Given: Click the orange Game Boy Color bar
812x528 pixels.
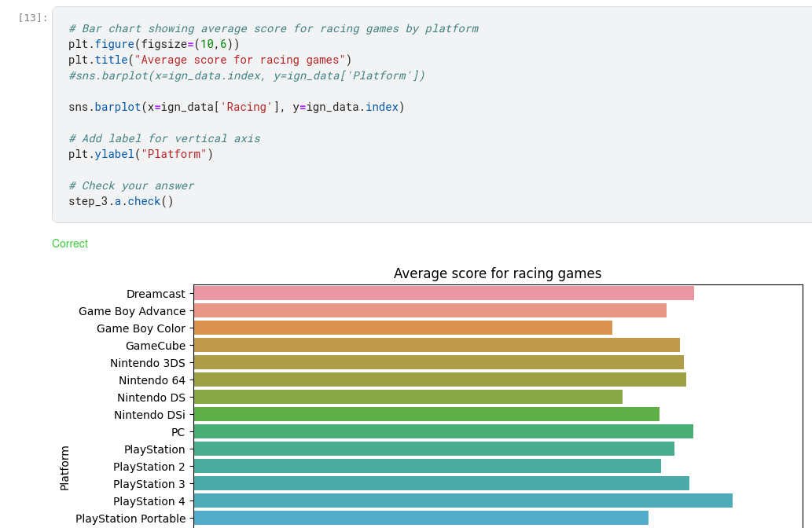Looking at the screenshot, I should click(402, 328).
